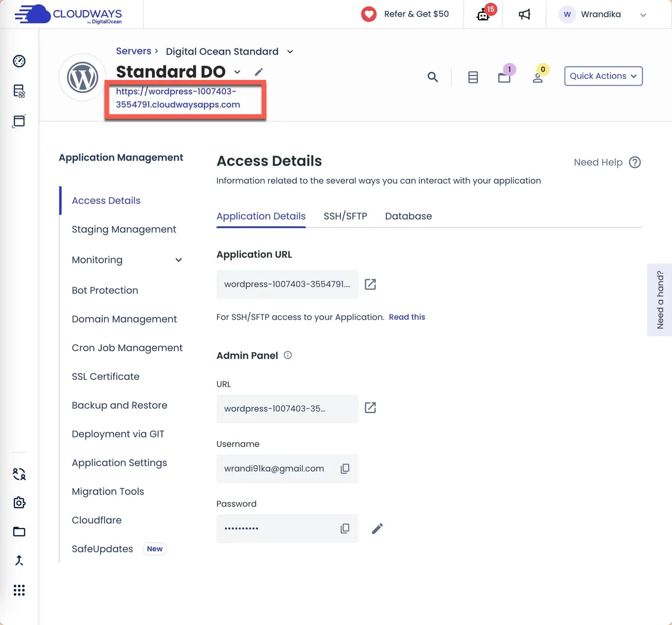Viewport: 672px width, 625px height.
Task: Open Projects folder icon with badge 1
Action: [504, 77]
